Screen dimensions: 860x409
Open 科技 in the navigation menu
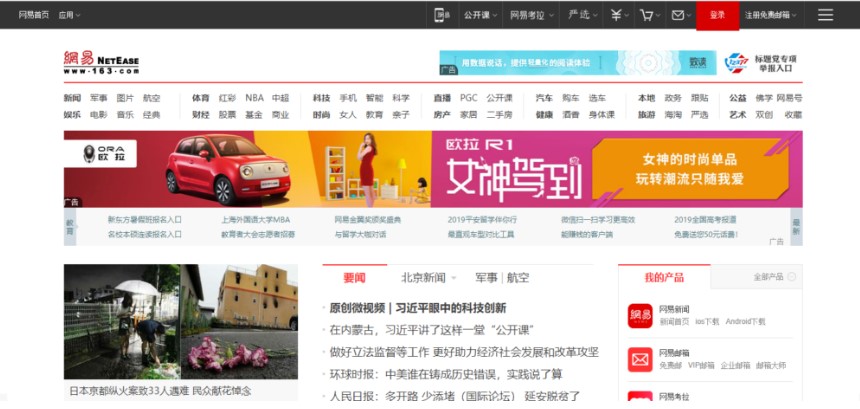(321, 98)
